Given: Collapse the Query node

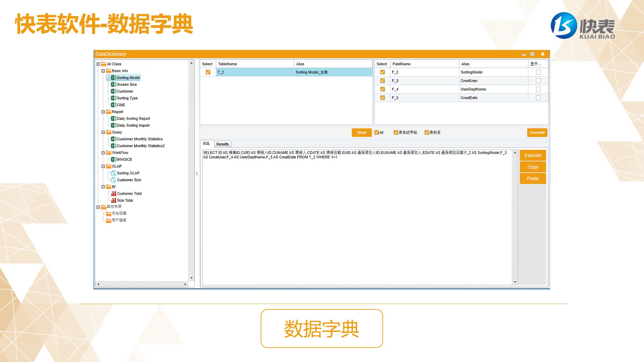Looking at the screenshot, I should (x=103, y=132).
